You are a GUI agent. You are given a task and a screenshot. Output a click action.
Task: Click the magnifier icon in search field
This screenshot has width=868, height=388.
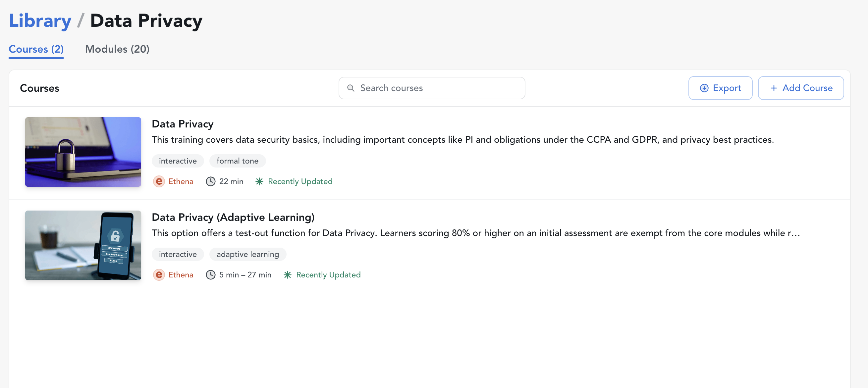tap(351, 88)
